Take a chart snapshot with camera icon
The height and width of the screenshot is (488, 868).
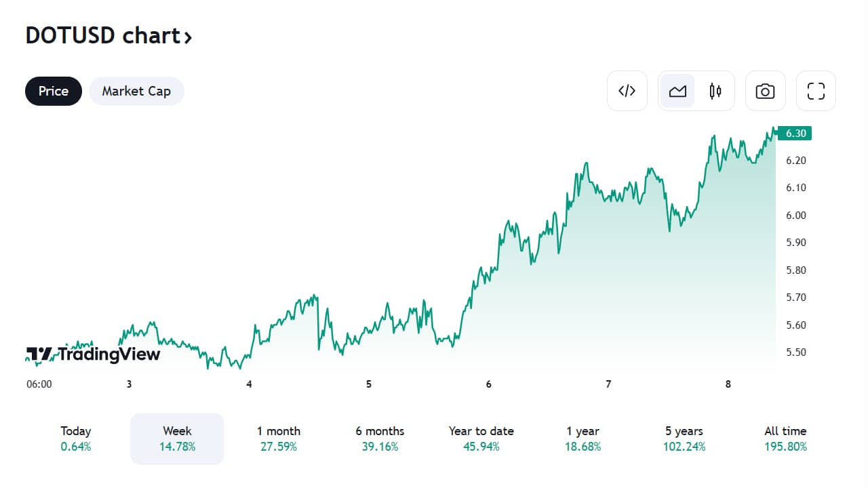pyautogui.click(x=765, y=91)
